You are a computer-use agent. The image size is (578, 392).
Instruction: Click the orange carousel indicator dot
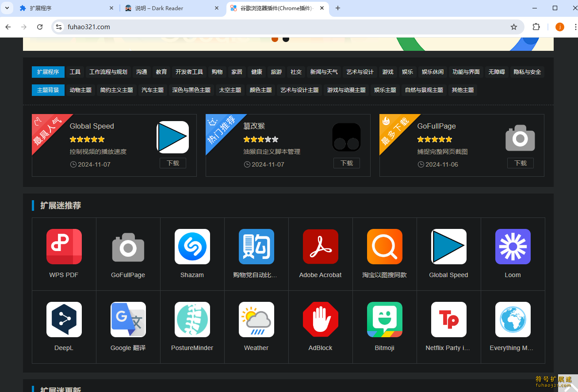pyautogui.click(x=275, y=39)
